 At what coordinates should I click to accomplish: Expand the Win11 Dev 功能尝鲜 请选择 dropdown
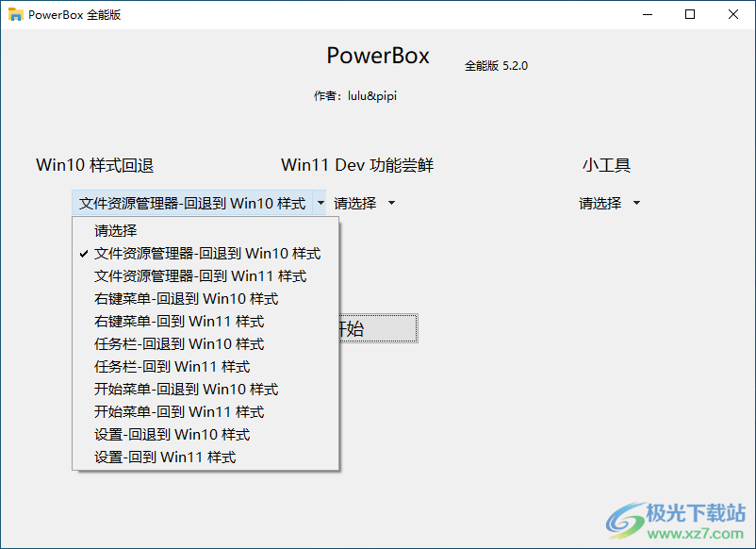click(x=369, y=202)
